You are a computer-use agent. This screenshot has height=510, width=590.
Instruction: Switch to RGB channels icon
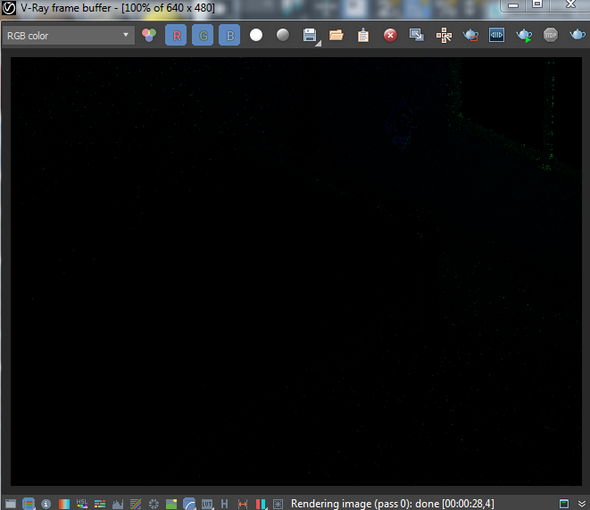coord(149,35)
